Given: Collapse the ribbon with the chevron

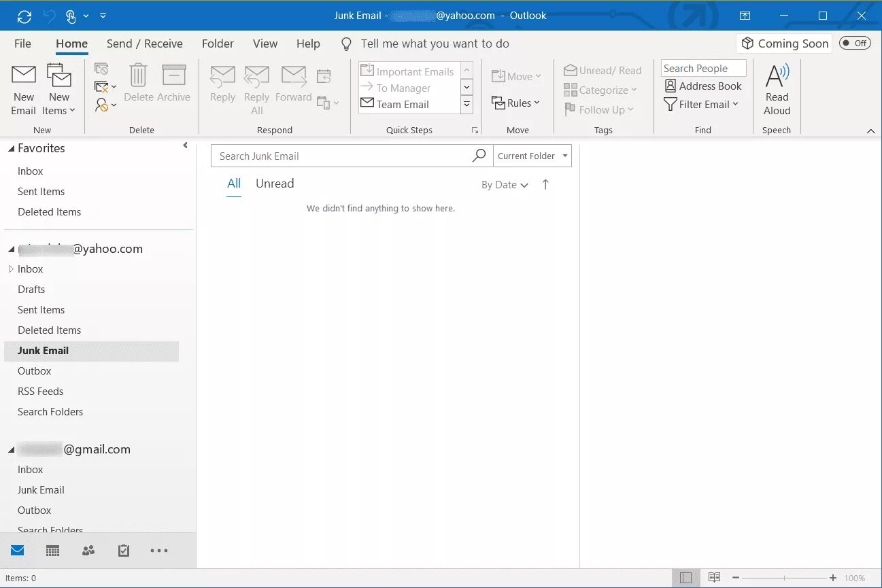Looking at the screenshot, I should 870,131.
